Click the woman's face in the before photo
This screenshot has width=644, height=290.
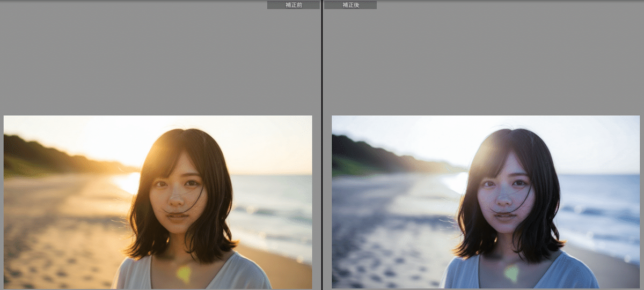[178, 193]
